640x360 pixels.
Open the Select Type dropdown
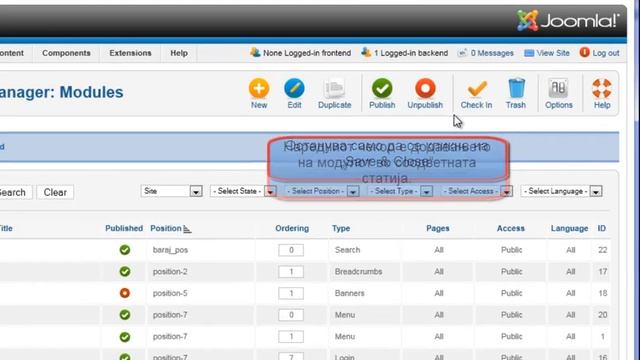tap(400, 191)
